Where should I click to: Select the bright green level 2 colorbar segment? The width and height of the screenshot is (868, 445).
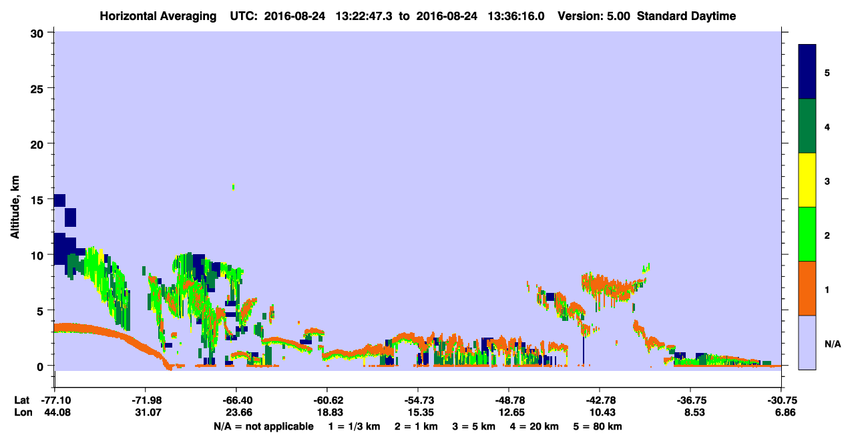(x=807, y=234)
